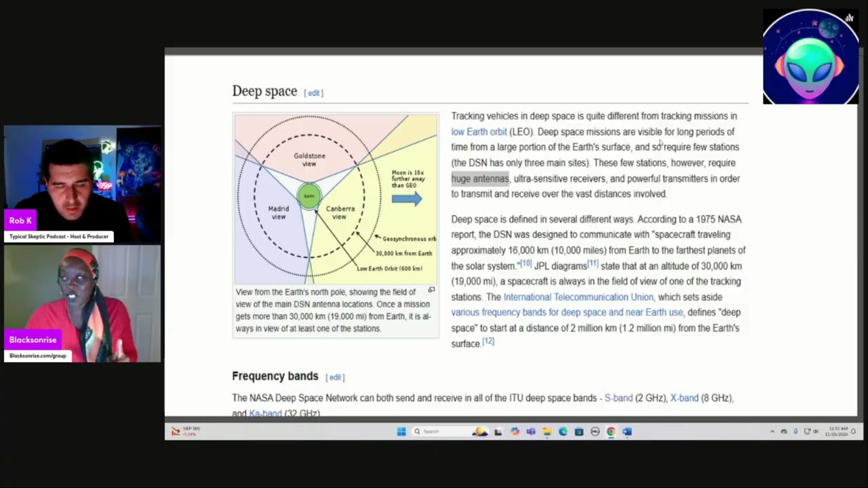Click the enlarge icon under the diagram

431,290
